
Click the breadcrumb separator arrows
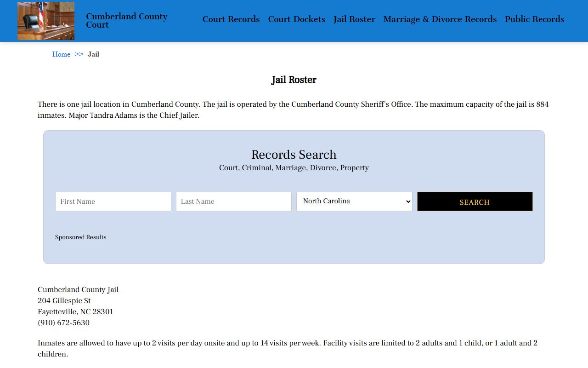tap(79, 54)
